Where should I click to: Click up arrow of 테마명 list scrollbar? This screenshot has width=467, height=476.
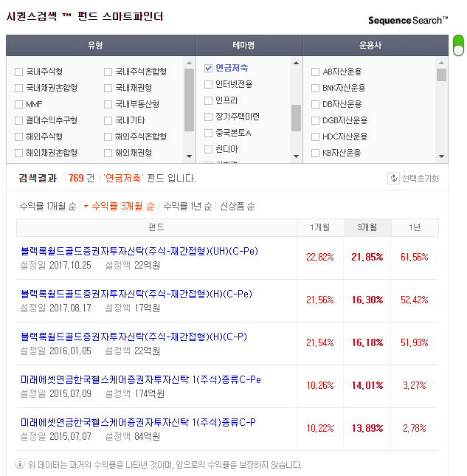[296, 63]
